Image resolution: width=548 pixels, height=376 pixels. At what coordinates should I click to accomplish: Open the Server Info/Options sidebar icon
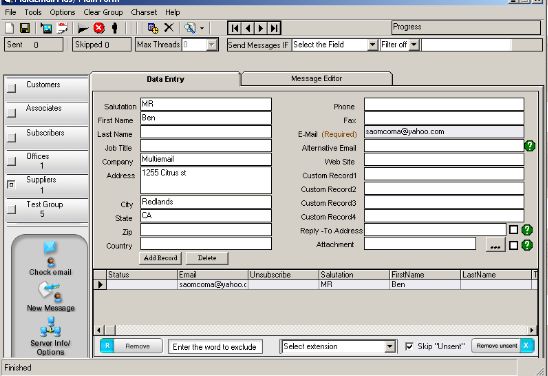coord(50,336)
